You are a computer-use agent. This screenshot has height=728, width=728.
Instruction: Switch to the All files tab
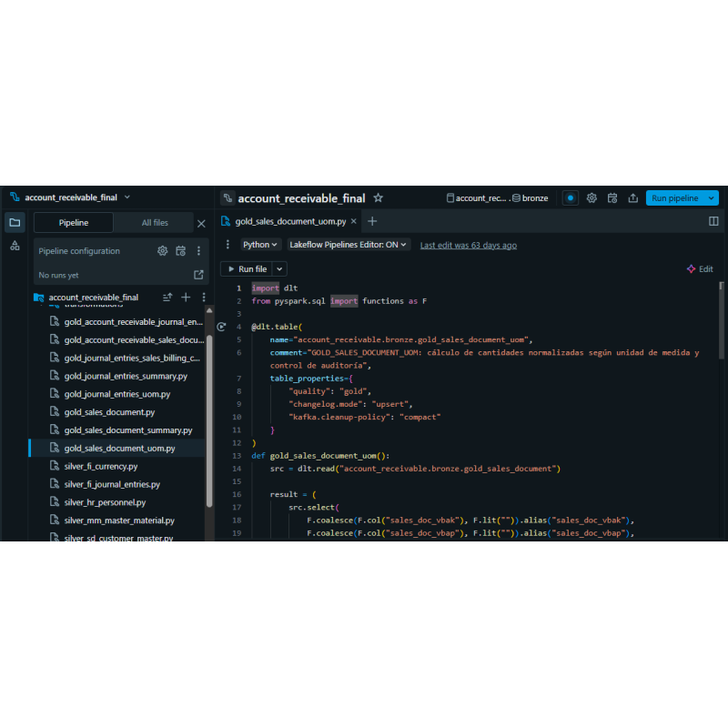coord(155,222)
